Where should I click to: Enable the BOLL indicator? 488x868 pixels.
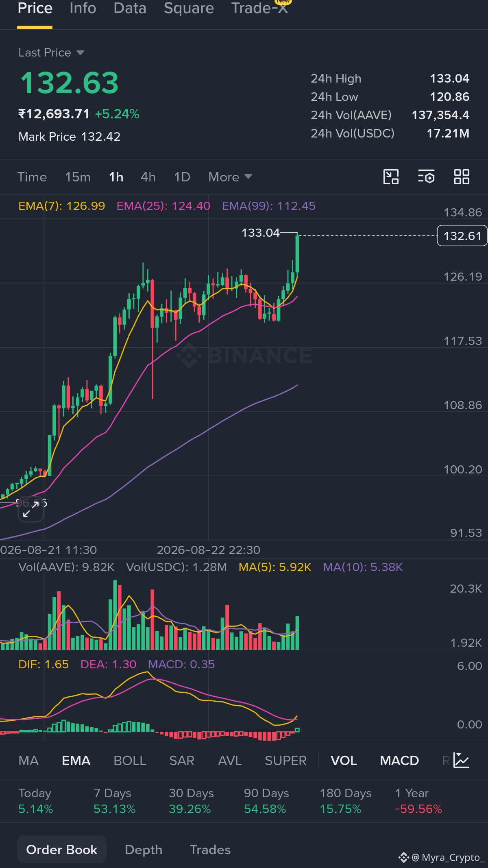[130, 761]
